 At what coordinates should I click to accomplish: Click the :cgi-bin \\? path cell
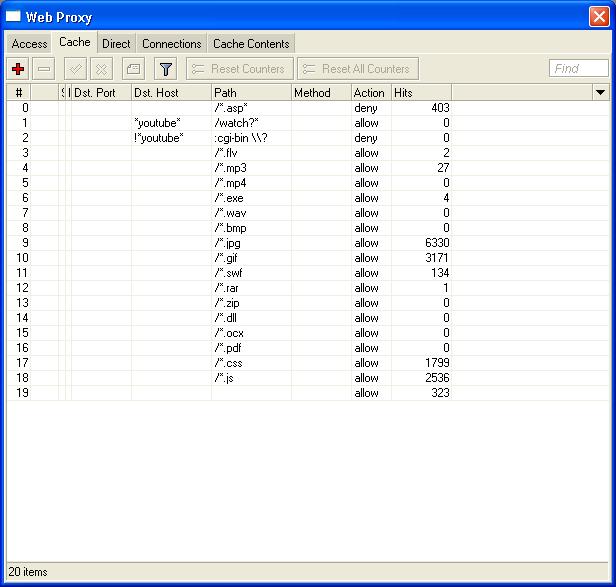pos(241,138)
